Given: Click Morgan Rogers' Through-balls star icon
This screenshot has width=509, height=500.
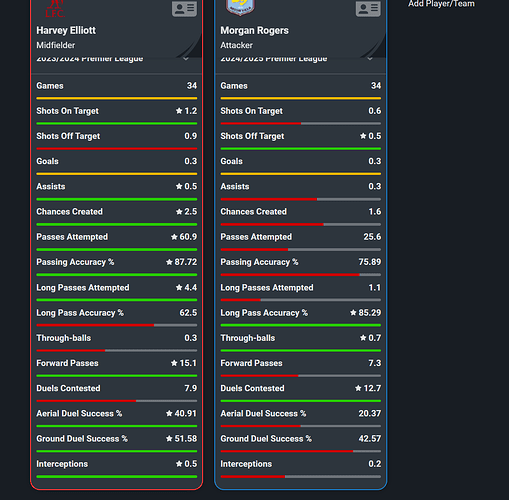Looking at the screenshot, I should click(363, 338).
